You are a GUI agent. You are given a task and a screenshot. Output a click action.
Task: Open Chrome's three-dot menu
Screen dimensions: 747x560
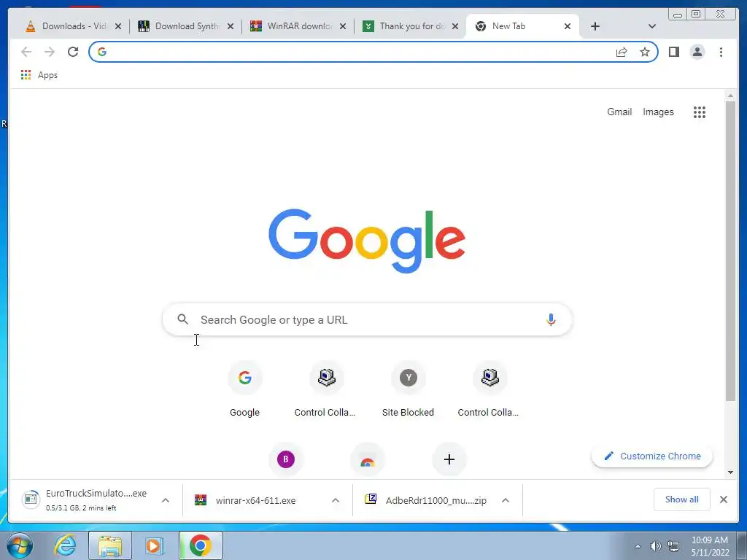(721, 52)
